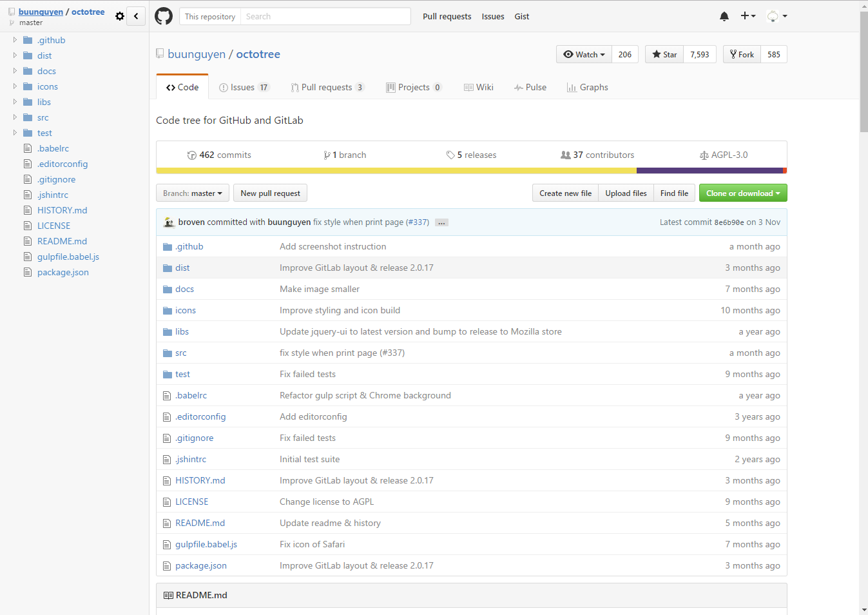The width and height of the screenshot is (868, 615).
Task: Click sidebar folder icon for icons
Action: tap(28, 86)
